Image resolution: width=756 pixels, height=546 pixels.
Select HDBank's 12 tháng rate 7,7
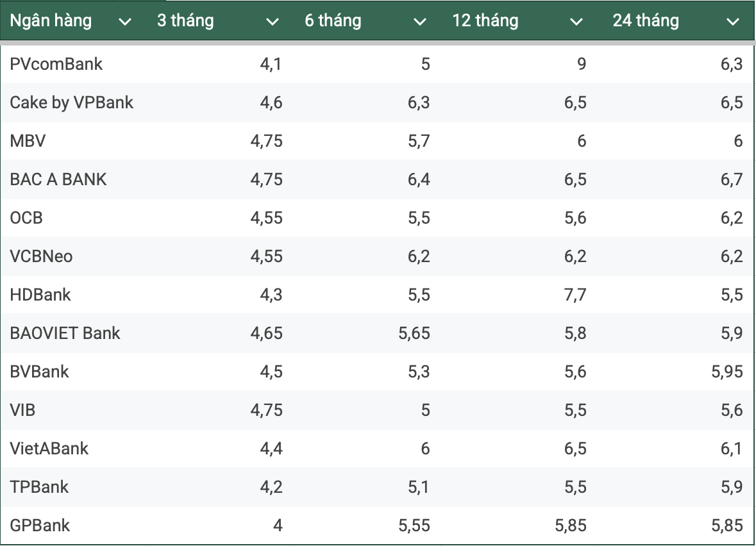pos(575,295)
